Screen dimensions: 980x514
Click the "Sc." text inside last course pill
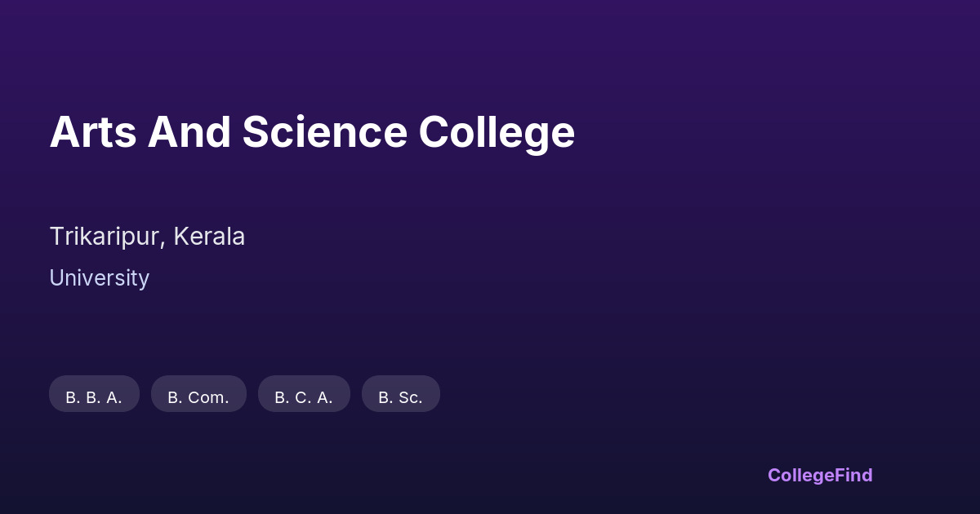[411, 397]
